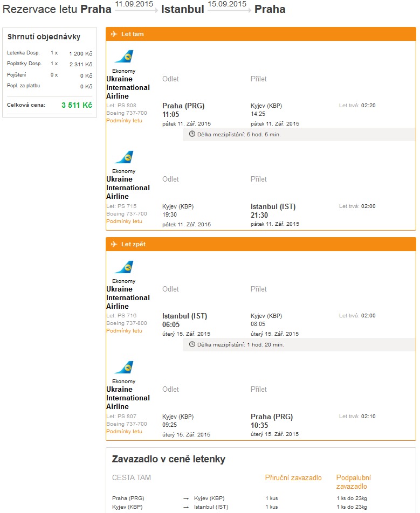Screen dimensions: 420x513
Task: Click the arrow between Praha (PRG) and Kyjev (KBP)
Action: pos(186,498)
